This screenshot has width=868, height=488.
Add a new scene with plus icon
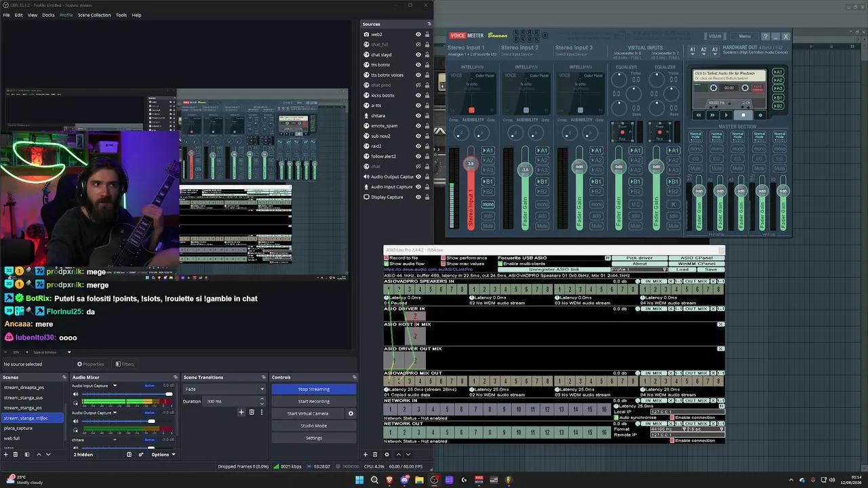pos(5,454)
